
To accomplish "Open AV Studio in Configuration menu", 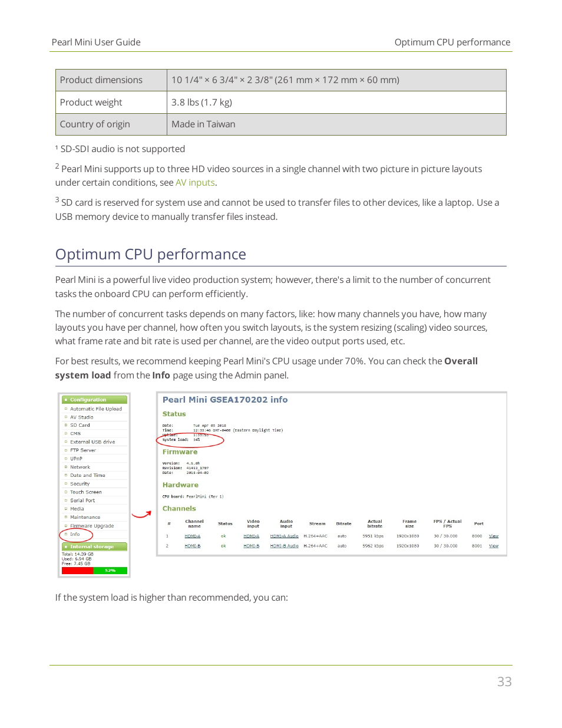I will click(82, 417).
